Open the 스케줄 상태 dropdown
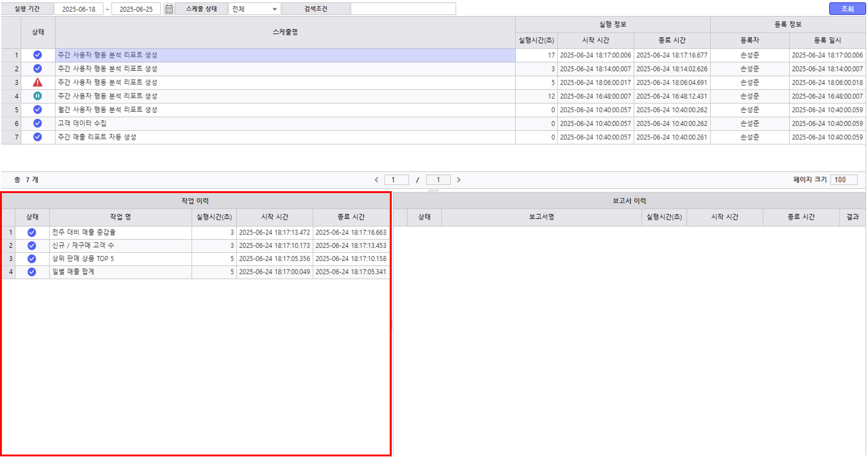868x457 pixels. point(254,9)
